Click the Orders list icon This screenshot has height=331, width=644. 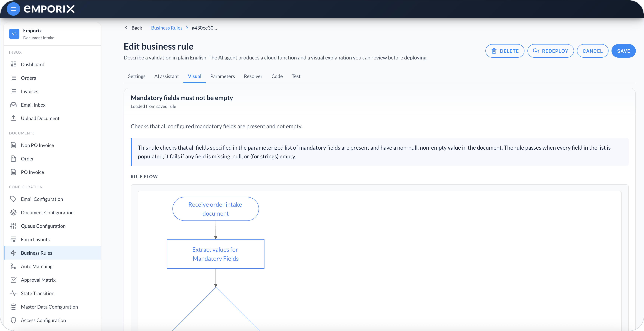(x=13, y=78)
